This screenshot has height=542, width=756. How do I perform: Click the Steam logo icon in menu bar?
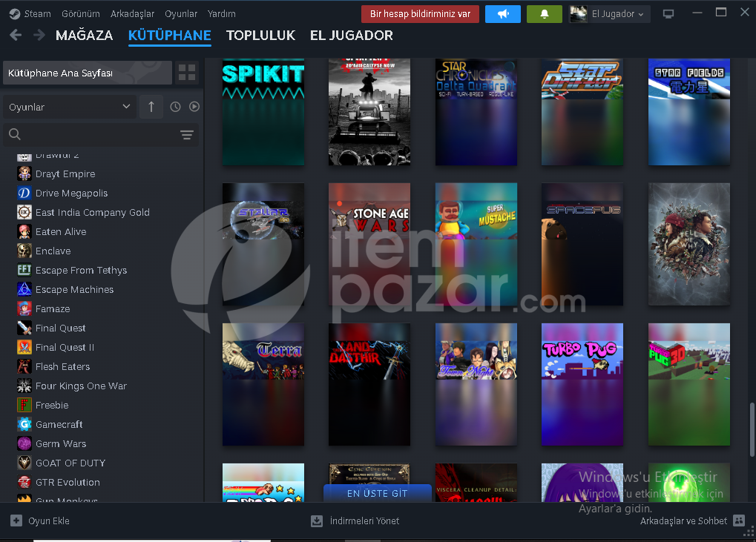coord(15,14)
